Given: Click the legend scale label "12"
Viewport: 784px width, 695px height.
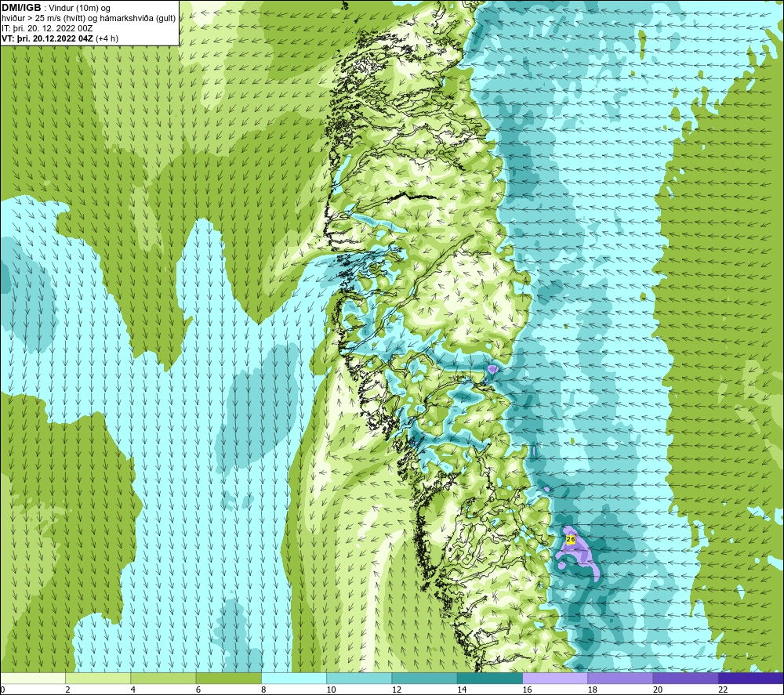Looking at the screenshot, I should (397, 690).
